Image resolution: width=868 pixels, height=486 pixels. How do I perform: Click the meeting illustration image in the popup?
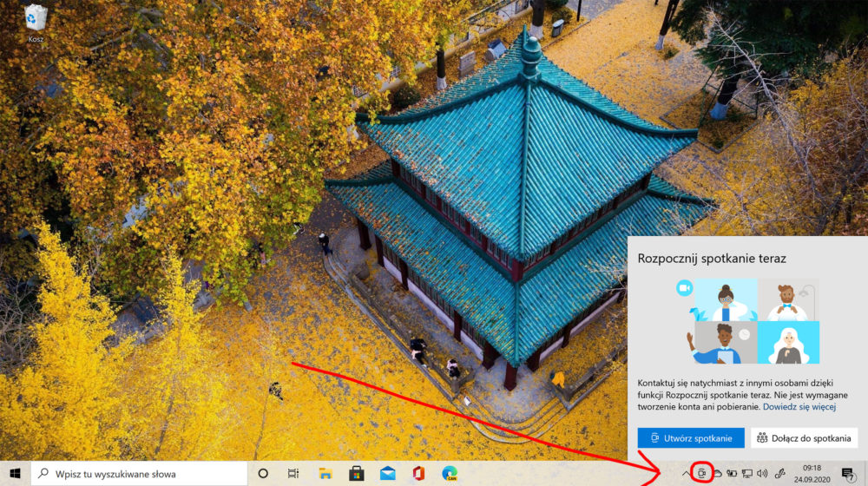(747, 321)
